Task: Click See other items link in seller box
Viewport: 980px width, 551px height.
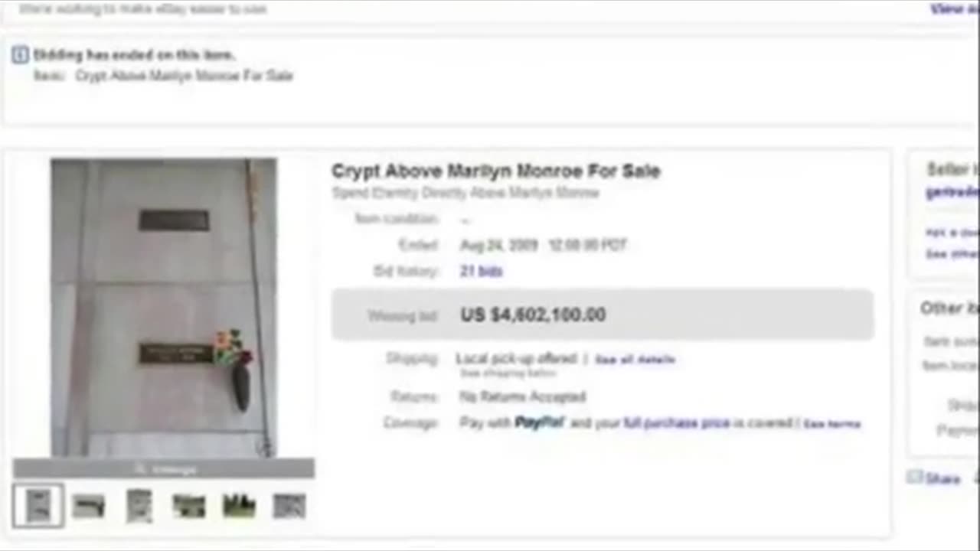Action: tap(952, 253)
